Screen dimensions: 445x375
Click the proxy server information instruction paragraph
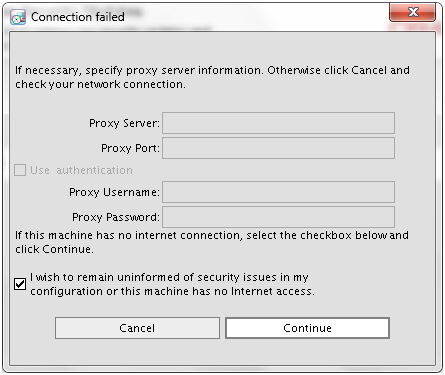(212, 77)
